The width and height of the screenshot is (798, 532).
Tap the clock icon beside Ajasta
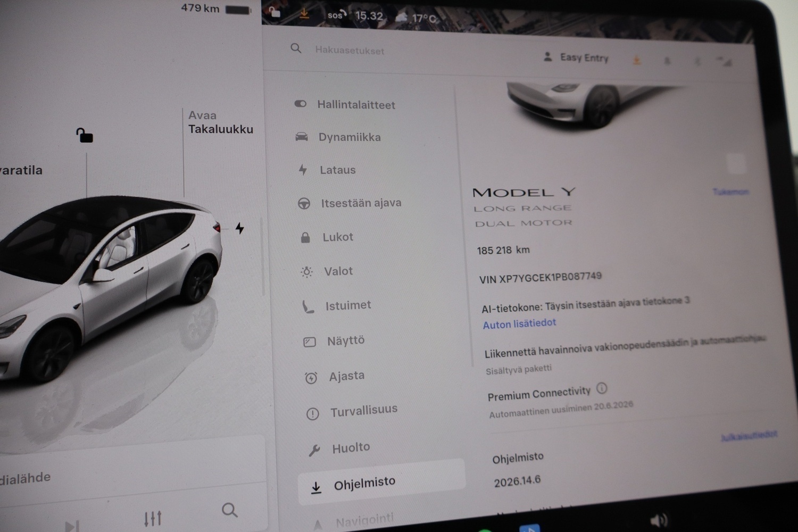pyautogui.click(x=311, y=378)
